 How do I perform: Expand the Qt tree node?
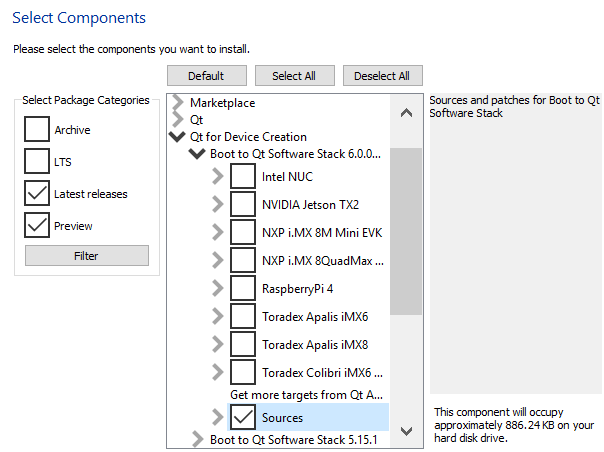tap(178, 119)
